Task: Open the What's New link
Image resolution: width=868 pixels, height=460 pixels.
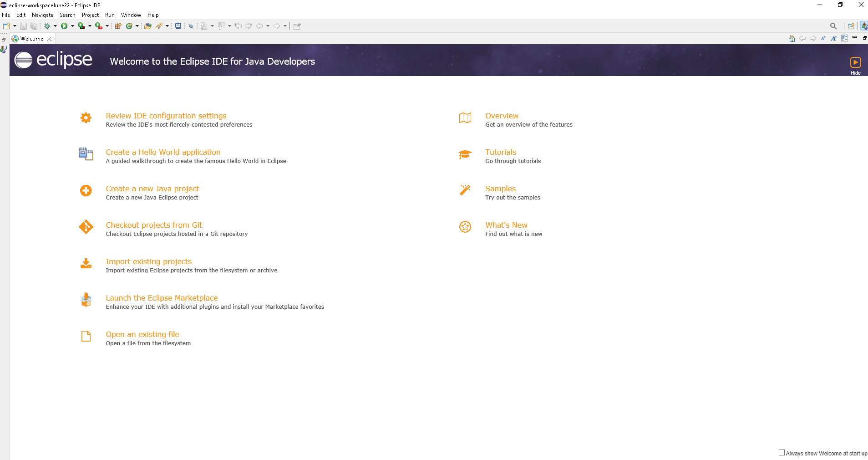Action: [x=506, y=225]
